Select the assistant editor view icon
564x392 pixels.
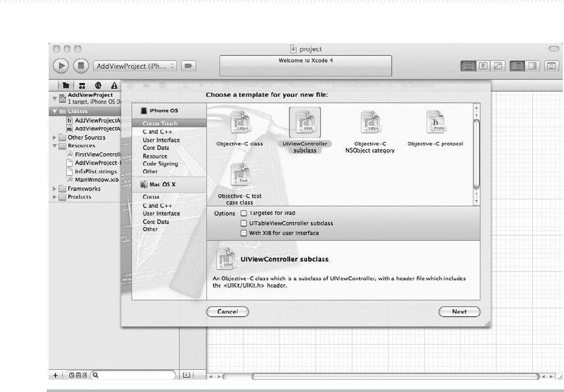pyautogui.click(x=483, y=66)
